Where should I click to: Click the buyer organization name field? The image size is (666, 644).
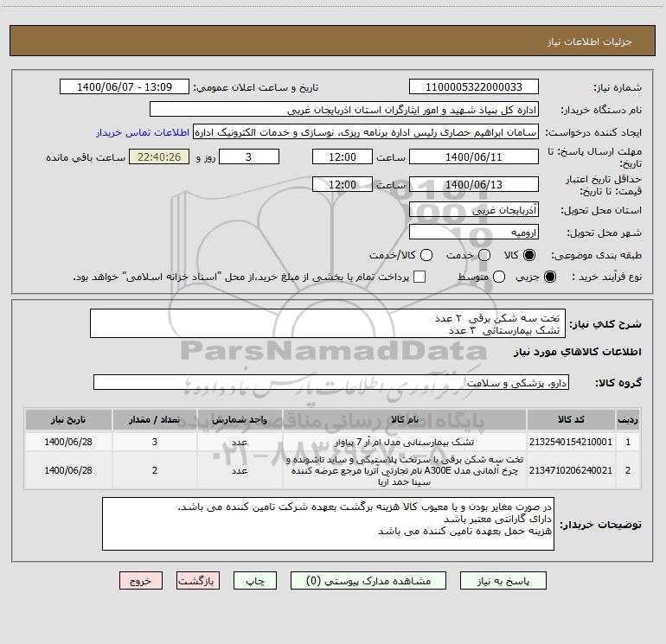tap(344, 110)
